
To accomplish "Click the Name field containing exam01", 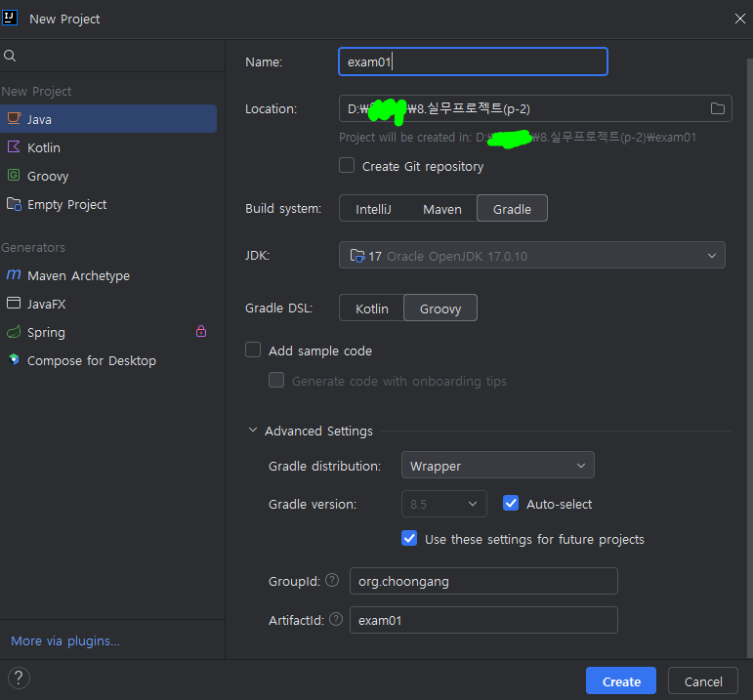I will click(x=473, y=62).
